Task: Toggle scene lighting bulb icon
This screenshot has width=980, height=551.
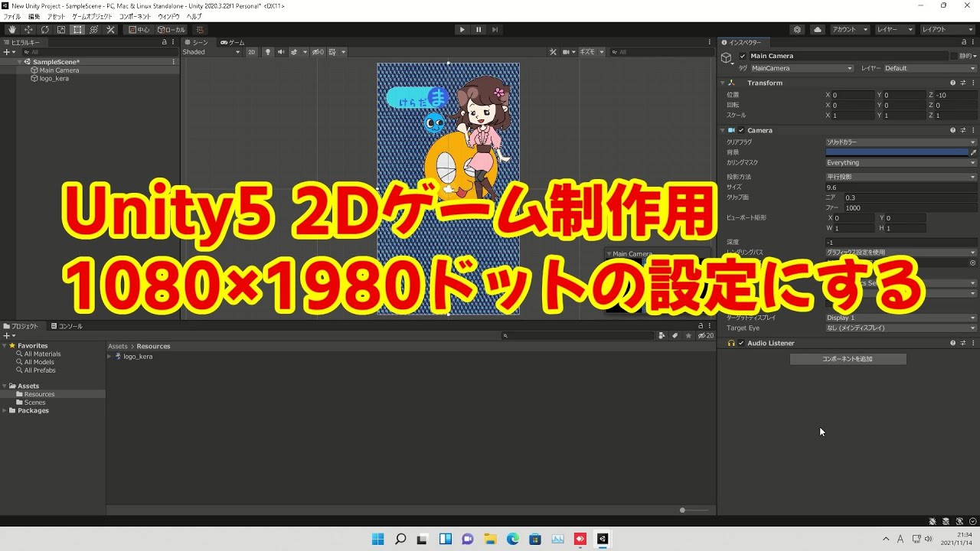Action: pyautogui.click(x=268, y=52)
